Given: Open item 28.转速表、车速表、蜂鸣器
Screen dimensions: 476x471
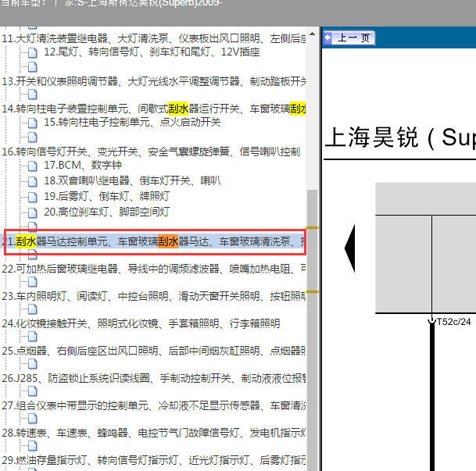Looking at the screenshot, I should click(x=154, y=433).
